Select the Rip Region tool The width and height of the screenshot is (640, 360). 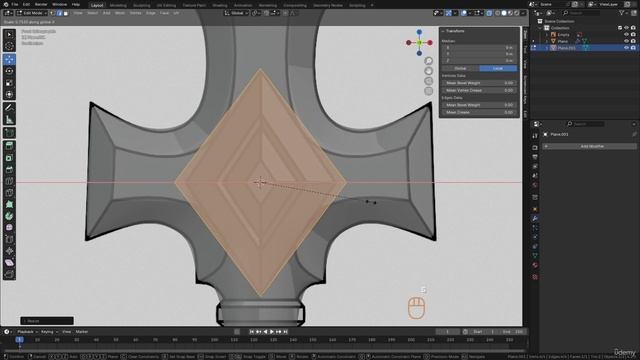(x=9, y=274)
